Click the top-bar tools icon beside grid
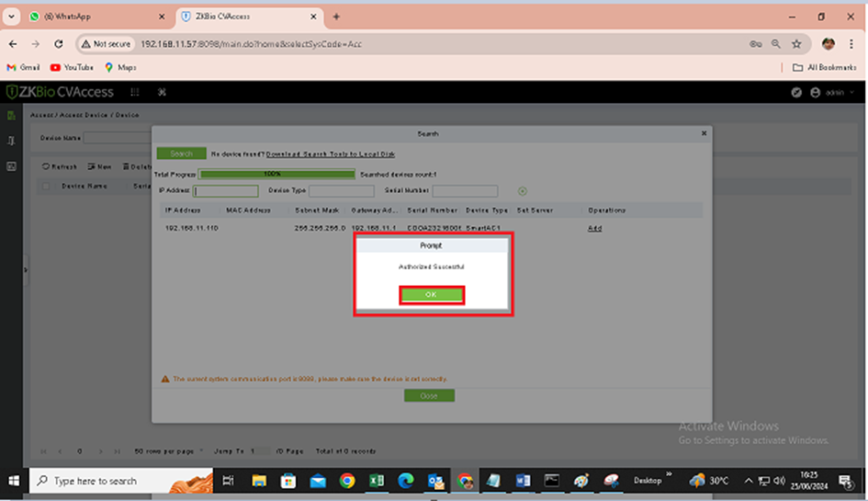The height and width of the screenshot is (501, 868). click(x=163, y=92)
